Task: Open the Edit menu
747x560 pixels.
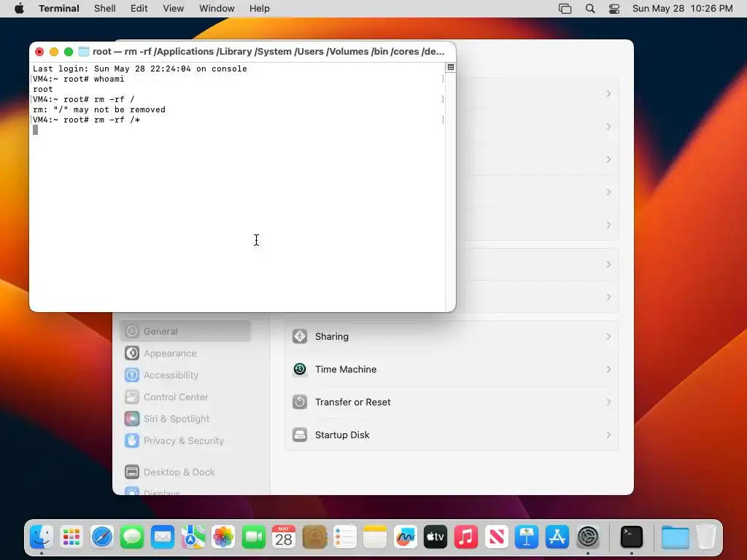Action: pyautogui.click(x=139, y=9)
